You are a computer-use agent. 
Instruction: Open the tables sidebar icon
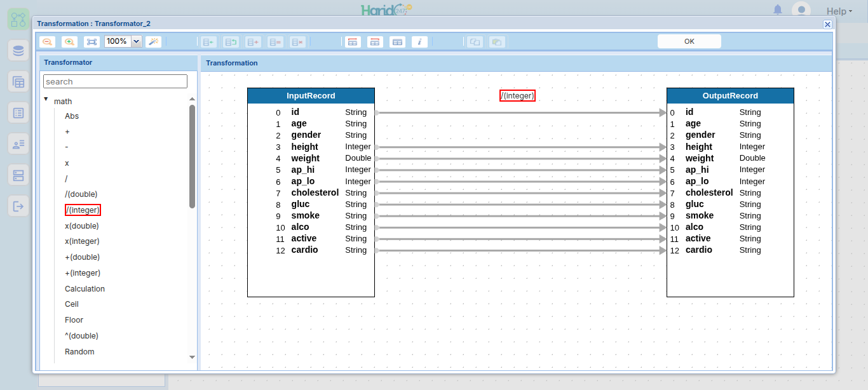[18, 81]
